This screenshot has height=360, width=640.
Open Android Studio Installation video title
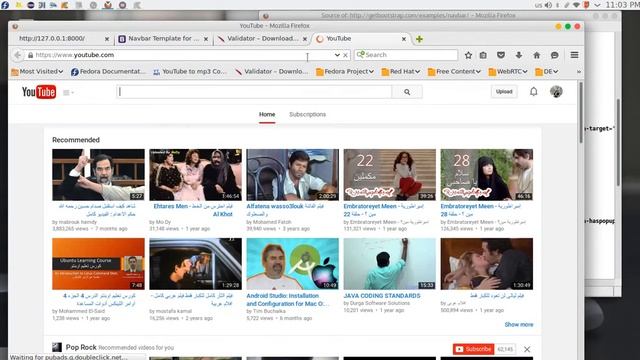tap(287, 300)
